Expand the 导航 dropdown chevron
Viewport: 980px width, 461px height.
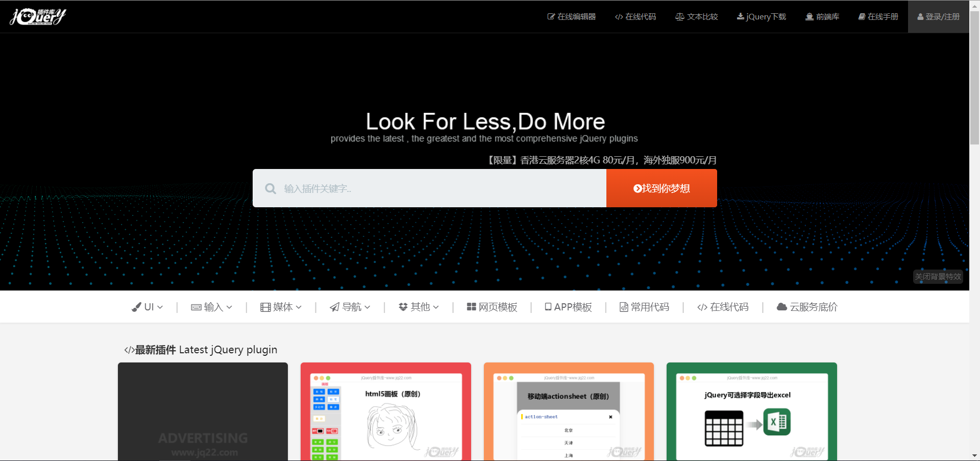tap(367, 307)
